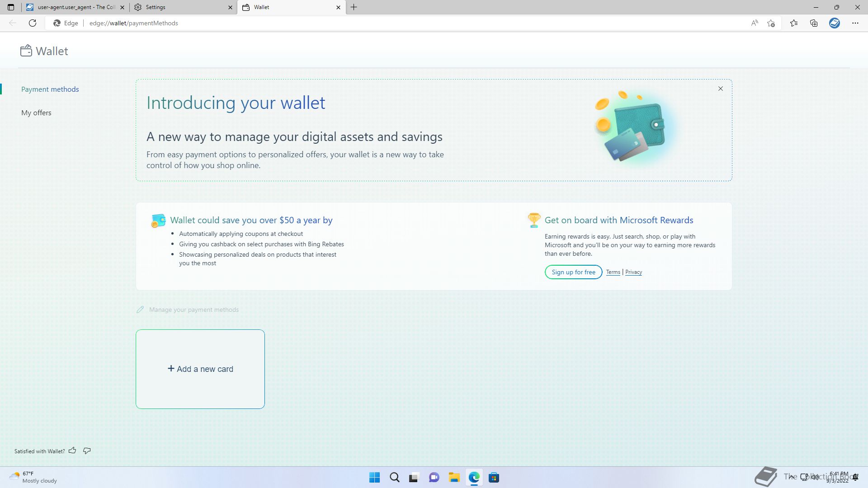This screenshot has width=868, height=488.
Task: Open the Privacy link
Action: [x=633, y=272]
